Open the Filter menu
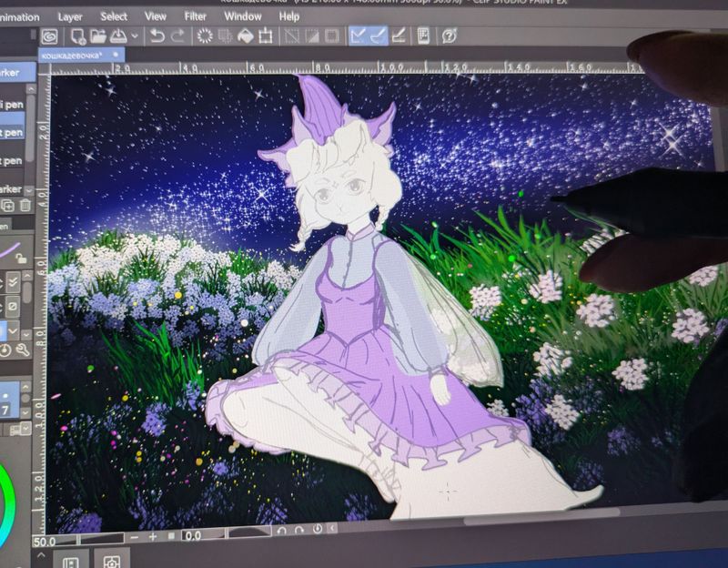Screen dimensions: 728x568 (195, 16)
